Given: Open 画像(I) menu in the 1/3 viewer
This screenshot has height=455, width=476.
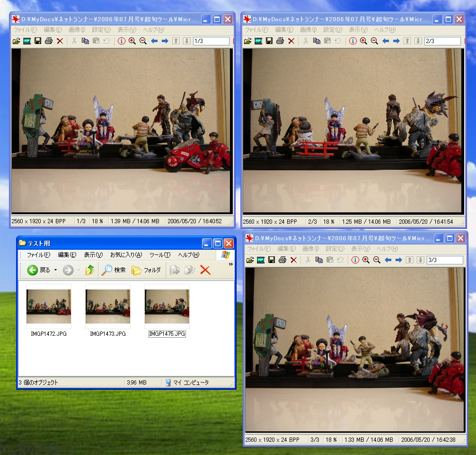Looking at the screenshot, I should point(77,30).
